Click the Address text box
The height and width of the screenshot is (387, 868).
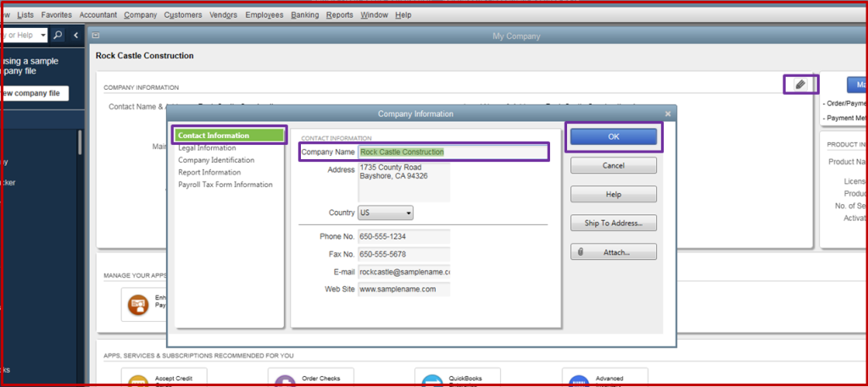[404, 182]
